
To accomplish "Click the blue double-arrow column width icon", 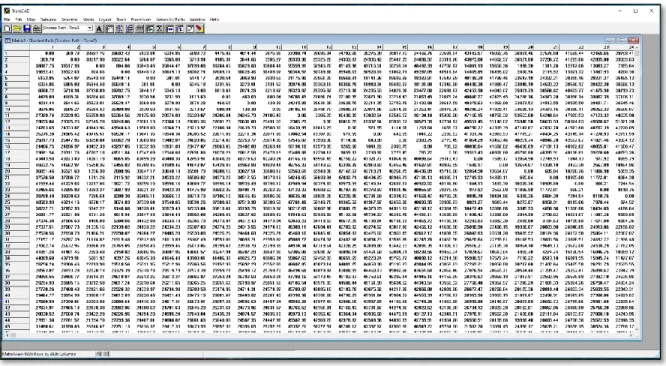I will tap(169, 29).
